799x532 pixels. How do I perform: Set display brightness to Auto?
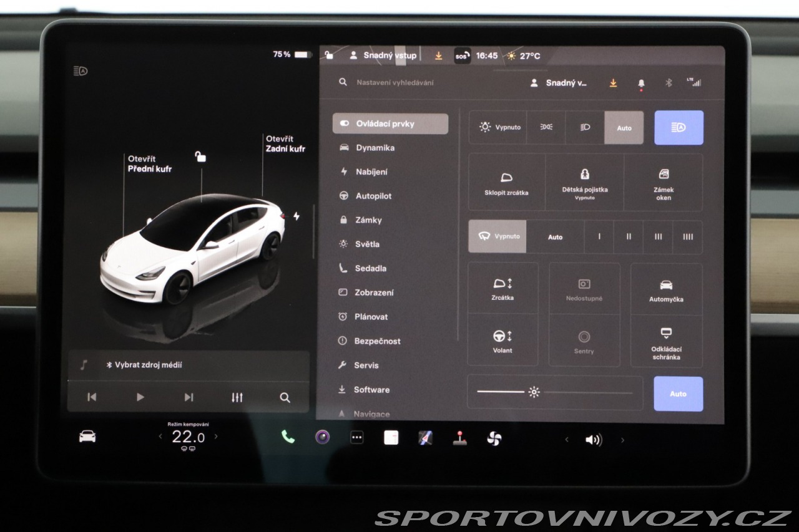tap(679, 394)
